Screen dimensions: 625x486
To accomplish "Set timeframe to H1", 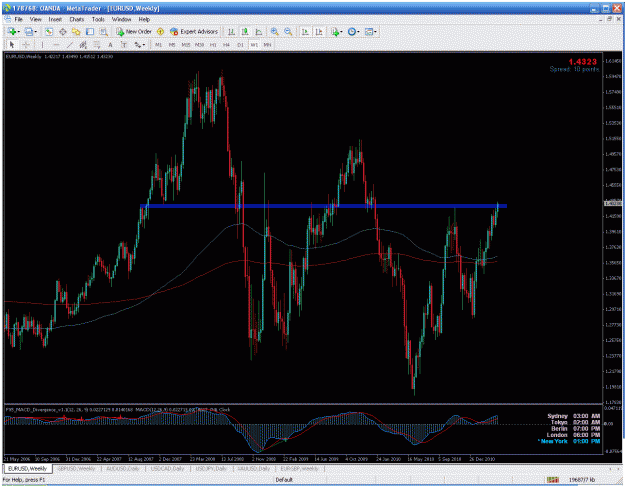I will pos(213,45).
